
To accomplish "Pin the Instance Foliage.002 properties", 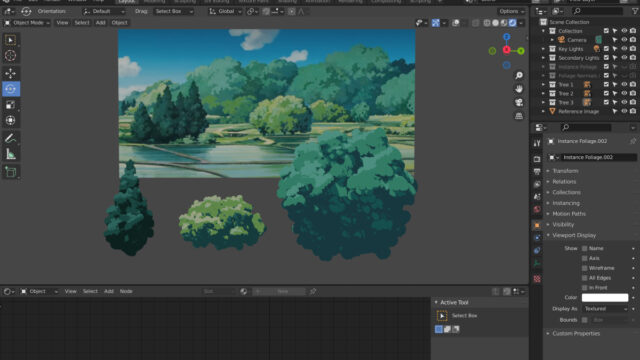I will point(633,141).
